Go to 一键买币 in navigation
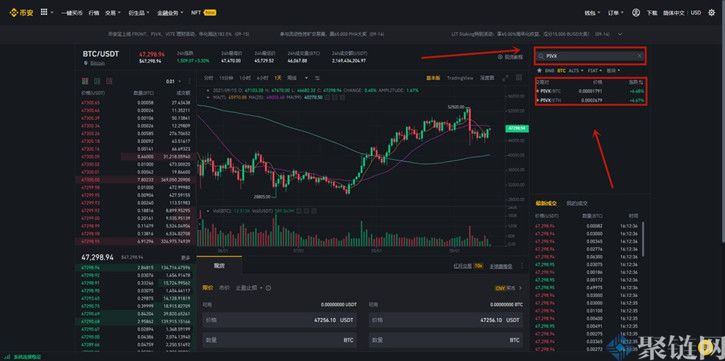Screen dimensions: 725x361 point(72,13)
